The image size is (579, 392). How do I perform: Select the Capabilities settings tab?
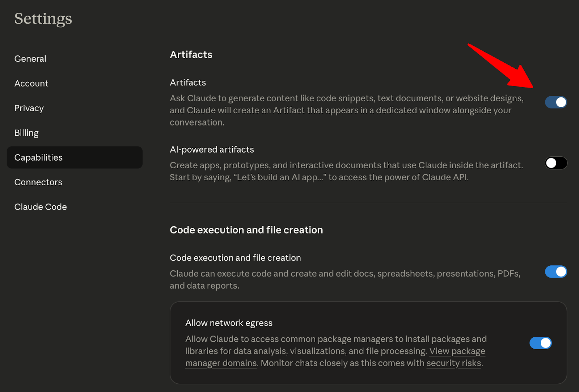point(38,157)
